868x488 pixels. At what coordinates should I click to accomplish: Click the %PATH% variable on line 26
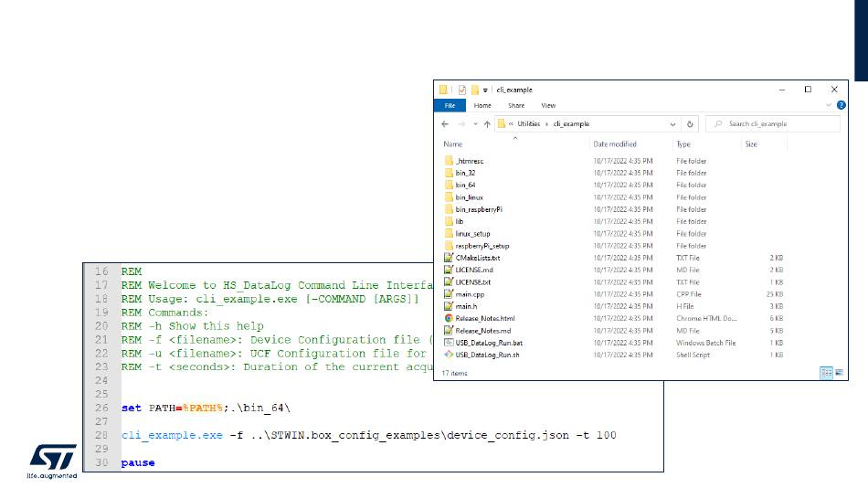coord(202,408)
